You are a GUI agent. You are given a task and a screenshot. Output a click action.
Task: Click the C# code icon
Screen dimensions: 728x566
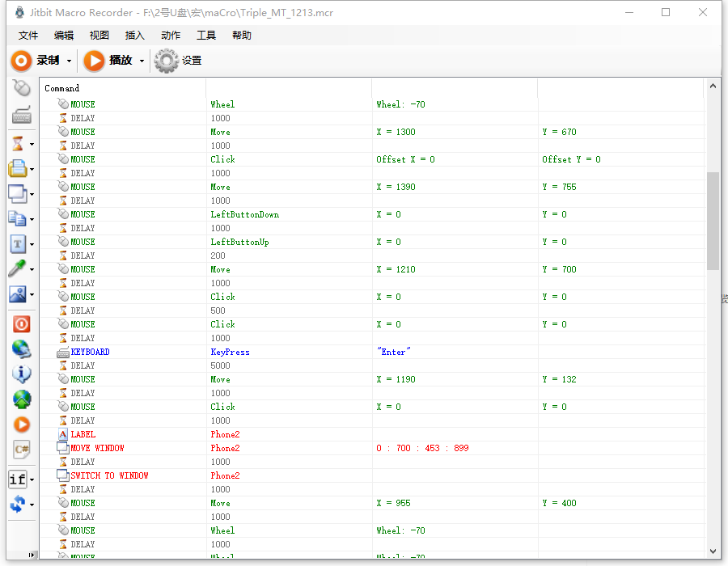point(21,449)
